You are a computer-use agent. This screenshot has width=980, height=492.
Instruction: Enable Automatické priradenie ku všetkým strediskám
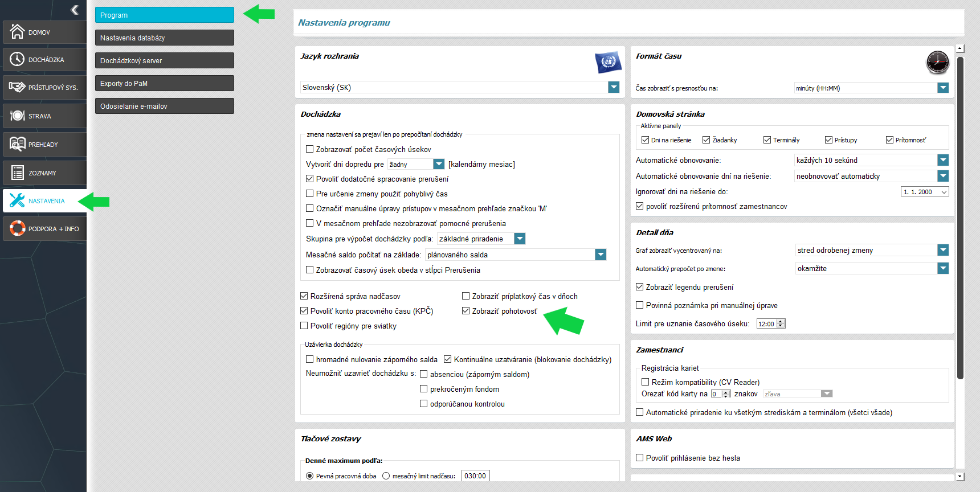640,412
